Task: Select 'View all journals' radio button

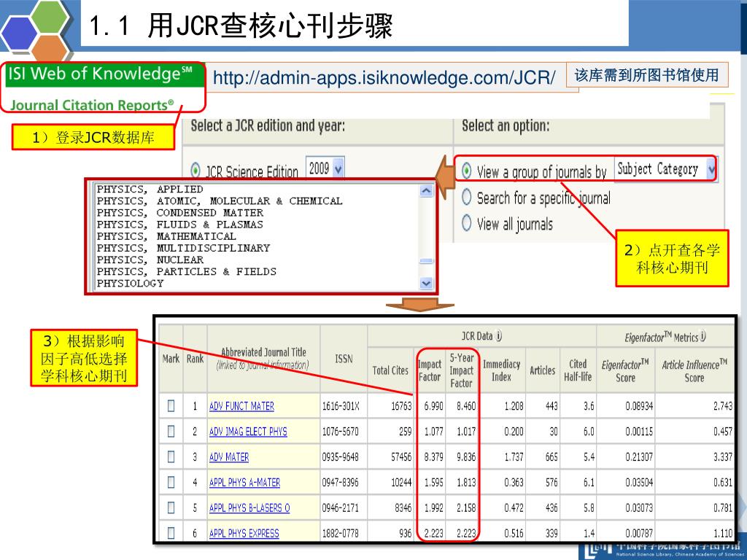Action: point(467,222)
